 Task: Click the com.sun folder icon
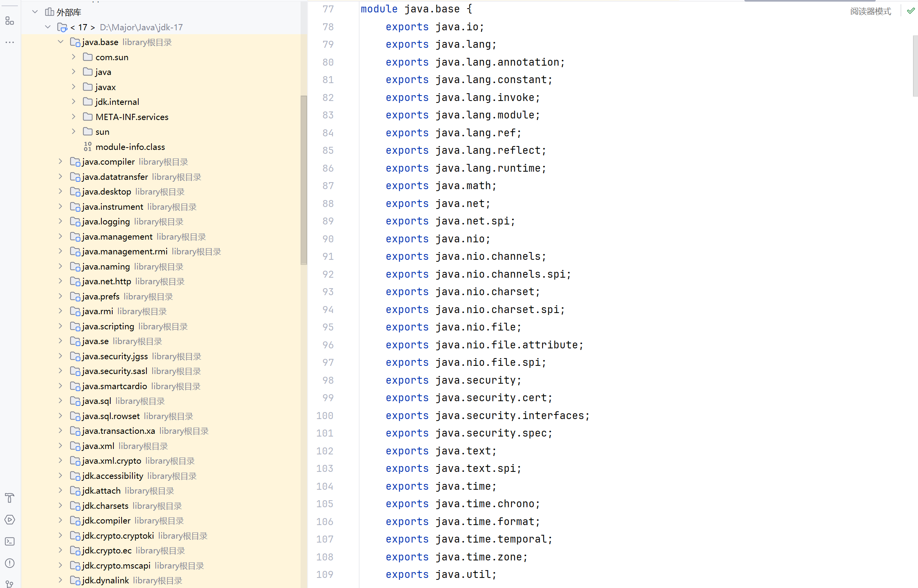(88, 57)
